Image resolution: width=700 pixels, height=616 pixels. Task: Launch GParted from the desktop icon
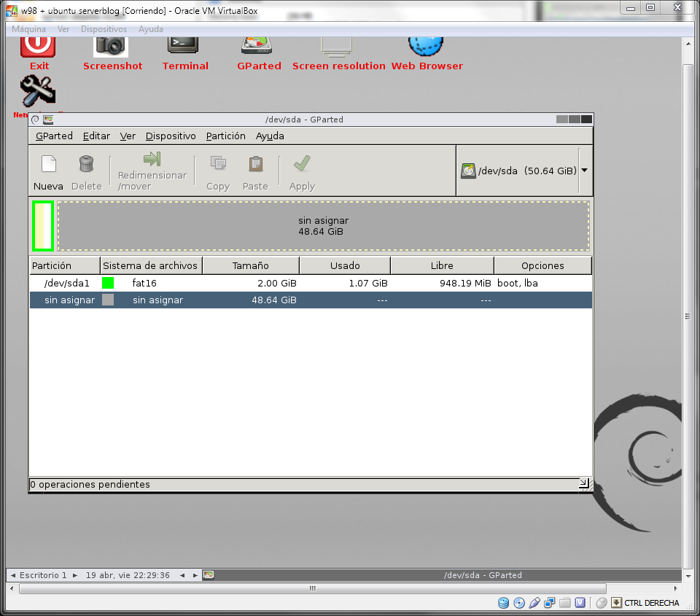click(x=257, y=45)
